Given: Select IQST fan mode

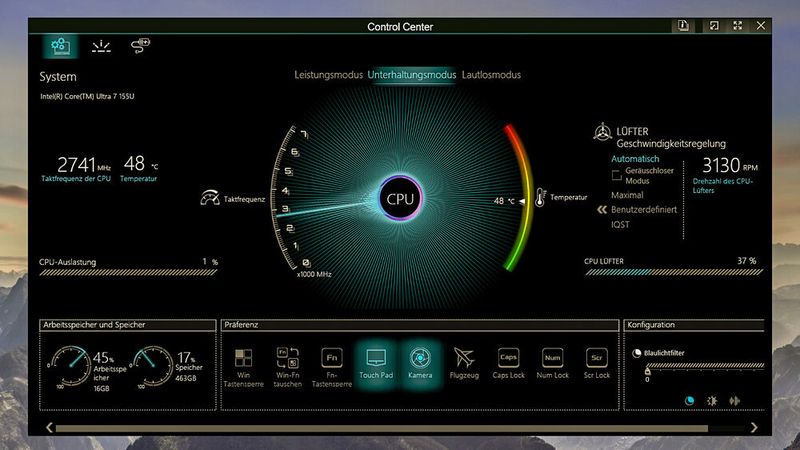Looking at the screenshot, I should [x=620, y=224].
